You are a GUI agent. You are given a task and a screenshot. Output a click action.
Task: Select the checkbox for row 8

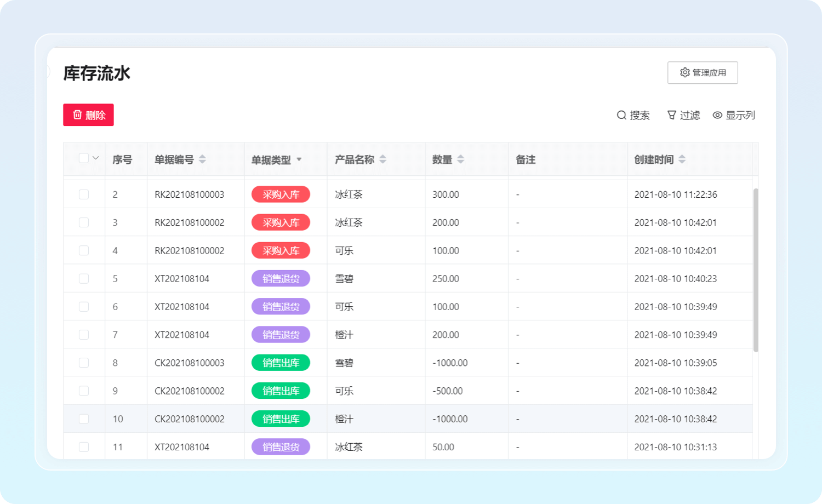(x=84, y=363)
